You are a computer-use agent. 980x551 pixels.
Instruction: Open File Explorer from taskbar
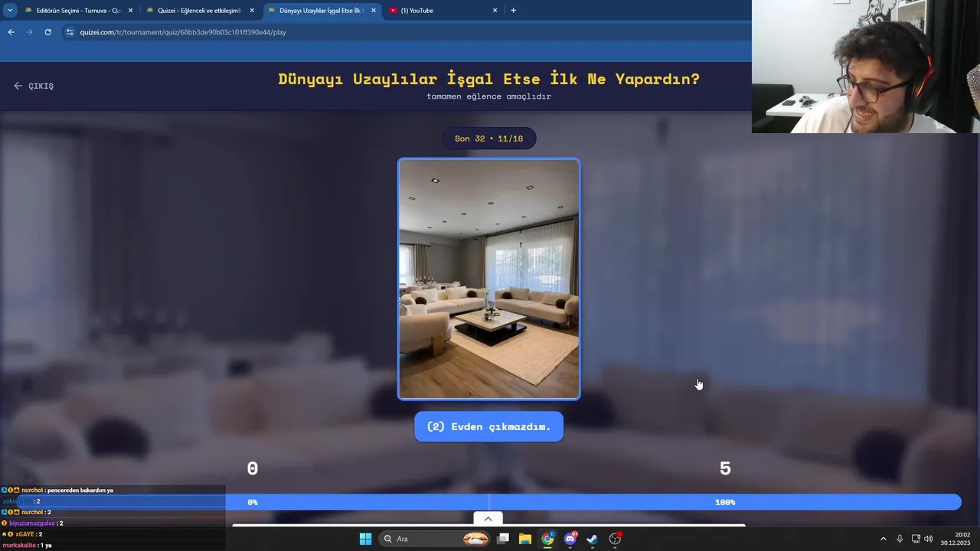(x=525, y=539)
